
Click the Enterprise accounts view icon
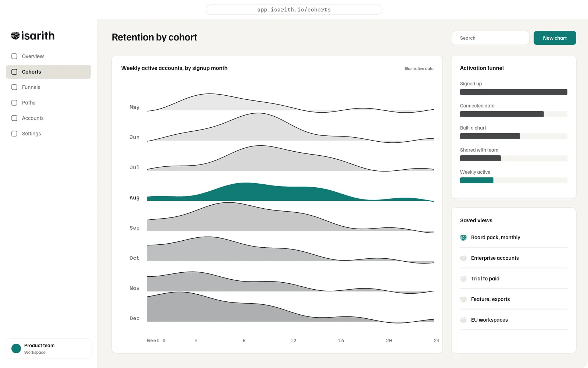click(x=463, y=258)
